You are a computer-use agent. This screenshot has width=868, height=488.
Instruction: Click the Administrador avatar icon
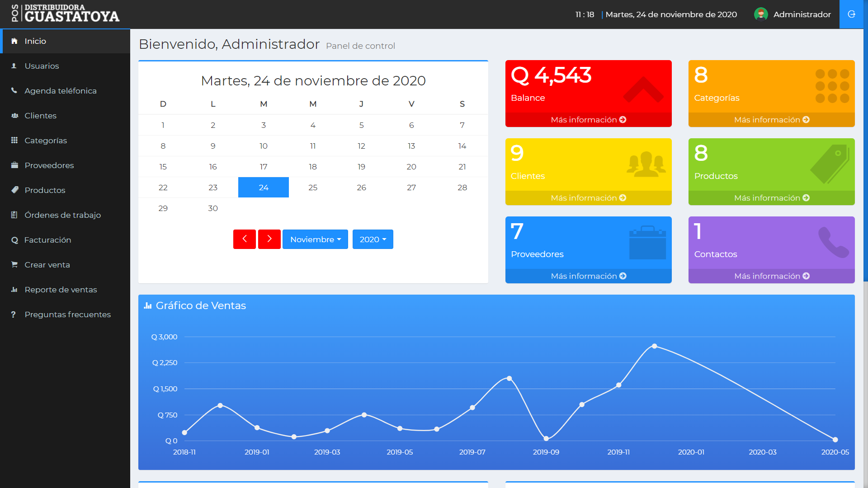761,14
